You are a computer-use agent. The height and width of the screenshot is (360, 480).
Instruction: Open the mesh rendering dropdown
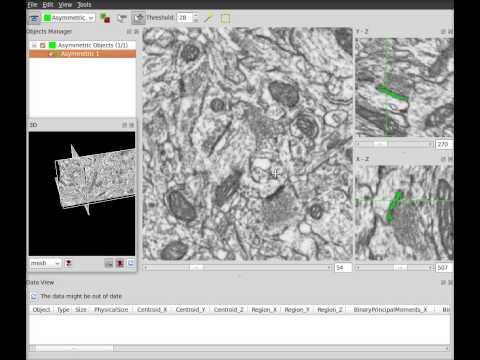(x=45, y=263)
